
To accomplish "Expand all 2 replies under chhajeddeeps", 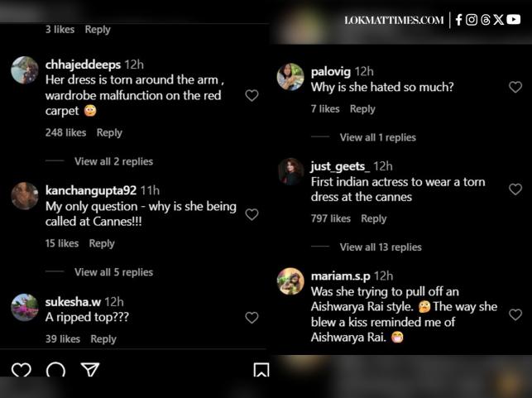I will click(113, 161).
